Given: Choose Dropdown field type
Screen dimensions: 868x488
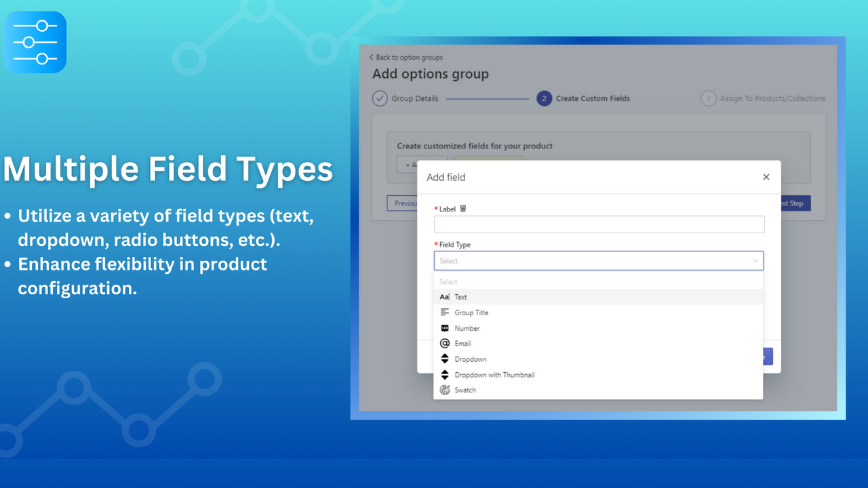Looking at the screenshot, I should (598, 359).
